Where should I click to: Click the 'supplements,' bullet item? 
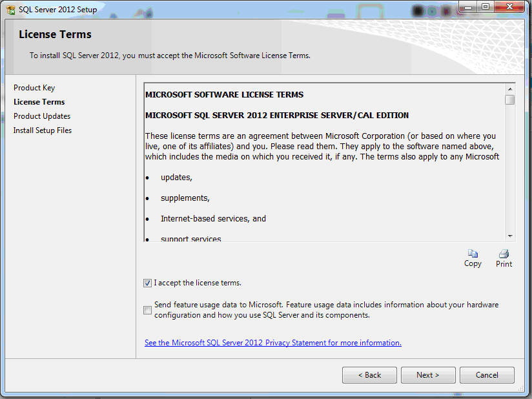click(x=185, y=198)
